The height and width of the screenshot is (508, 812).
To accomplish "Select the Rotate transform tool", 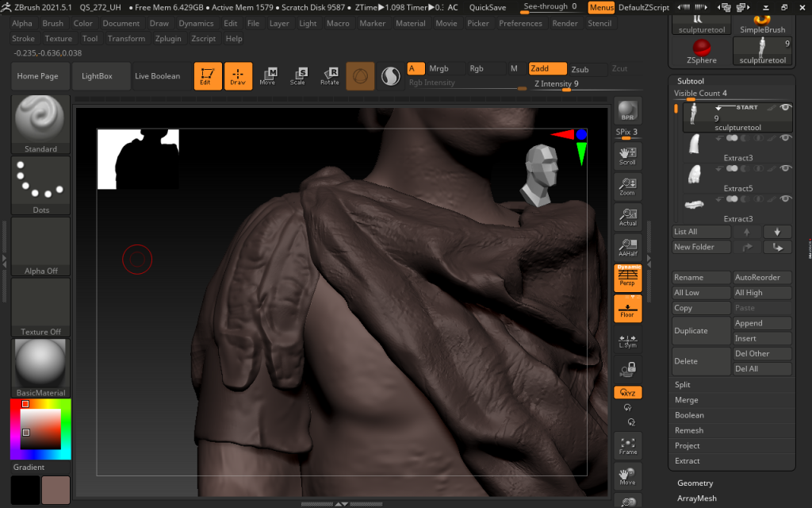I will click(329, 76).
